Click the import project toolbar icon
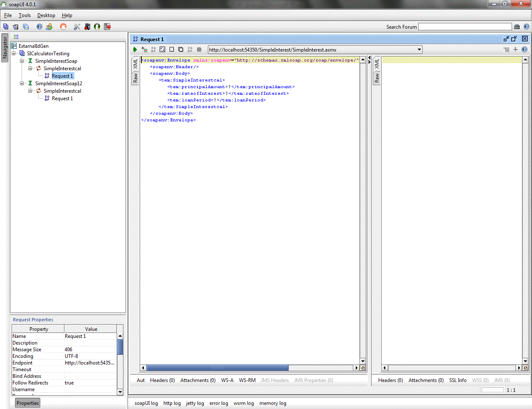 pyautogui.click(x=15, y=27)
